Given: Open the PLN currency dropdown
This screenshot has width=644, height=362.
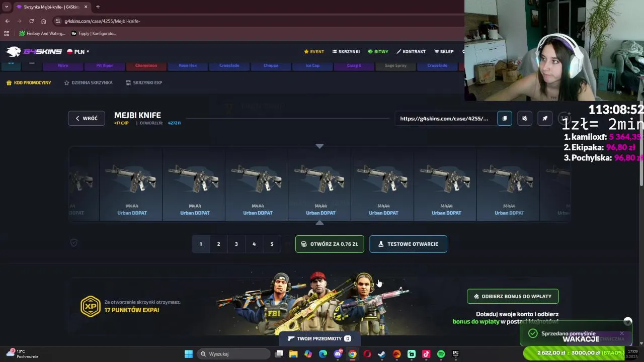Looking at the screenshot, I should click(78, 51).
